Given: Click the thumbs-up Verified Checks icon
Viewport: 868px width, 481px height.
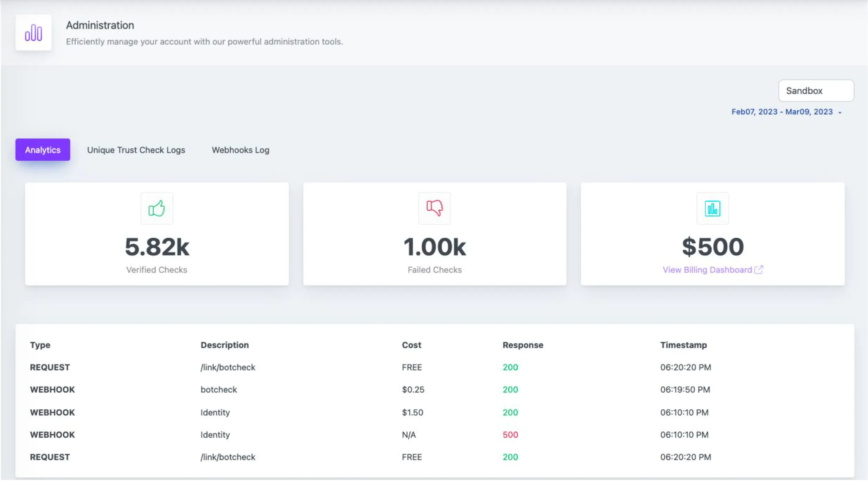Looking at the screenshot, I should 157,208.
